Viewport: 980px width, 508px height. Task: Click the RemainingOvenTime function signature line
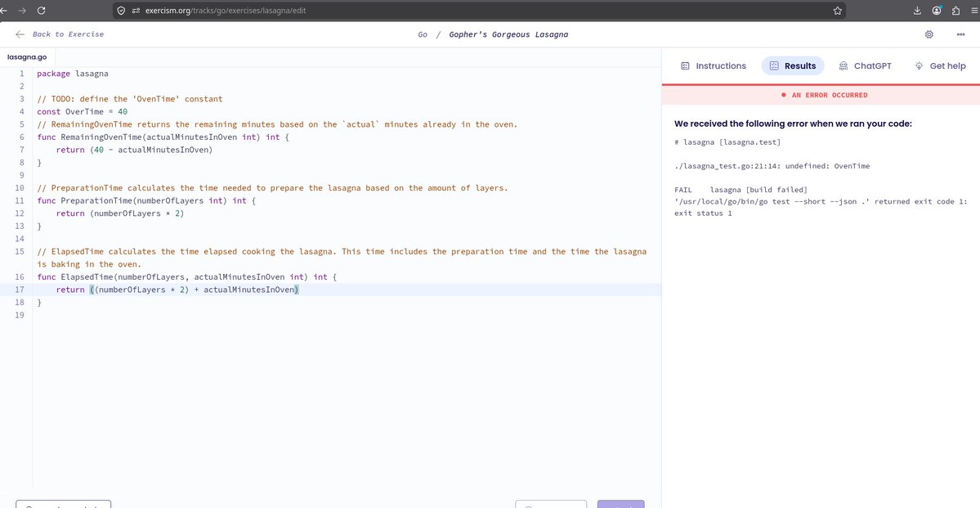coord(163,137)
